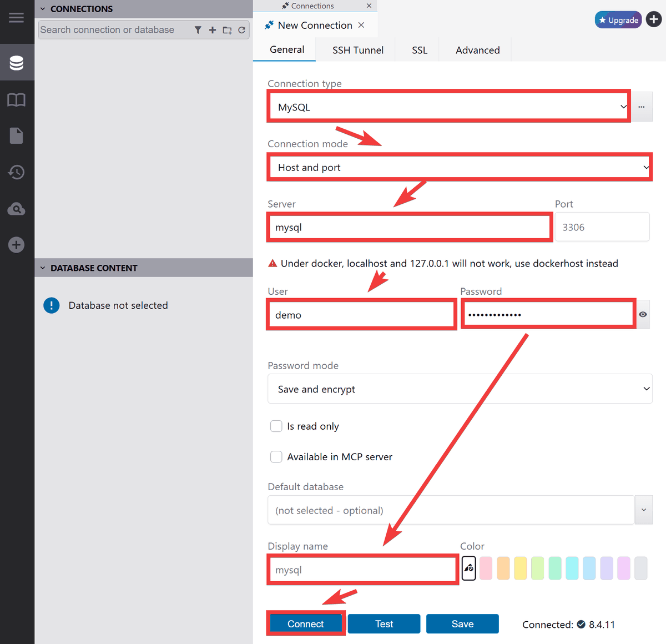Open the document-shaped icon in the sidebar
The width and height of the screenshot is (666, 644).
(x=17, y=135)
